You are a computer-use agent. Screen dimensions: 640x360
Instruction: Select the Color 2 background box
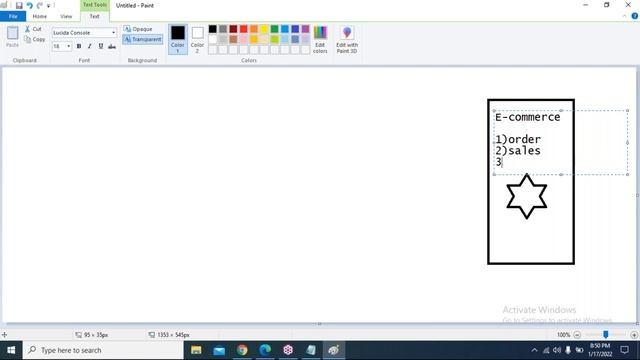198,39
